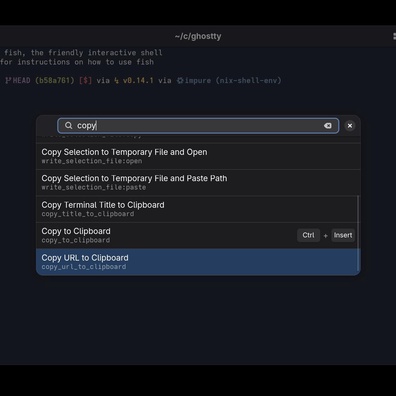This screenshot has height=396, width=396.
Task: Click the 'fish, the friendly interactive shell' line
Action: pyautogui.click(x=83, y=53)
